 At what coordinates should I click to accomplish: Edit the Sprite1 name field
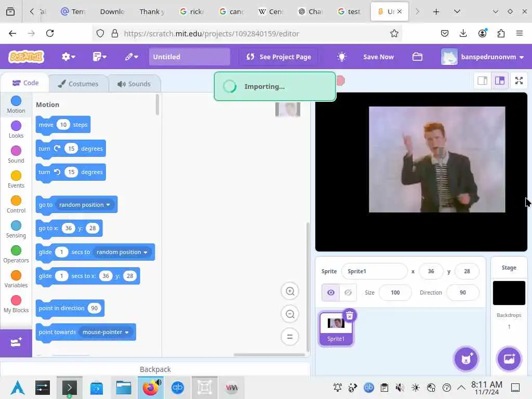(374, 271)
